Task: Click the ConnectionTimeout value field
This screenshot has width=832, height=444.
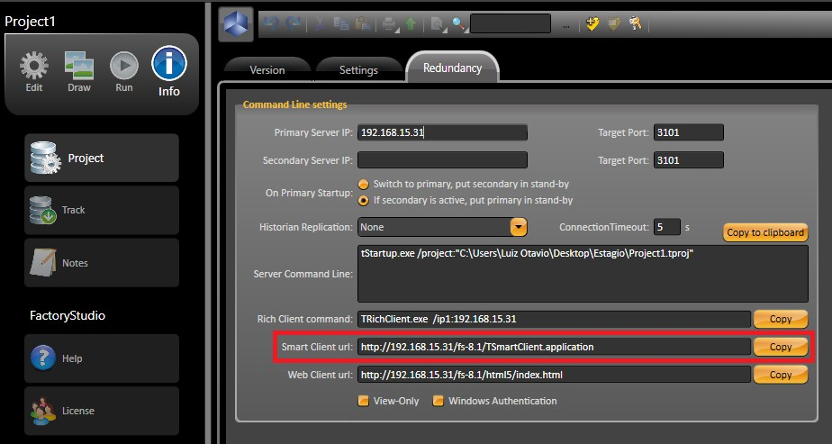Action: pos(667,227)
